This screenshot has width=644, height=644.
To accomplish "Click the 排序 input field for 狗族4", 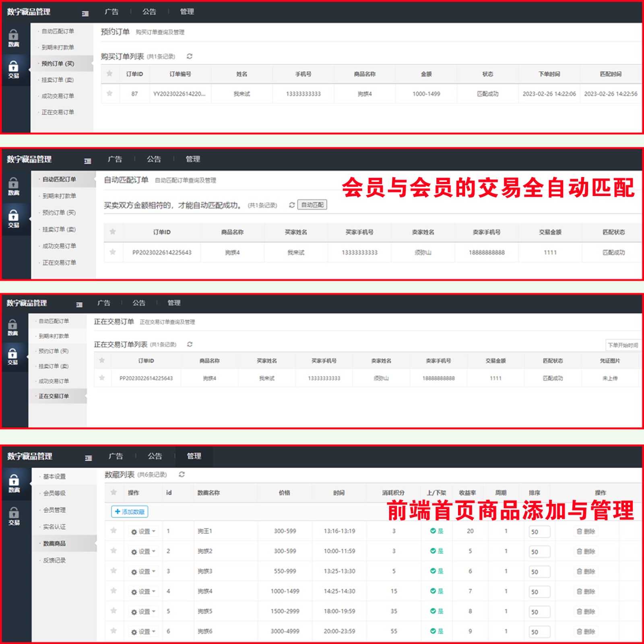I will point(539,592).
